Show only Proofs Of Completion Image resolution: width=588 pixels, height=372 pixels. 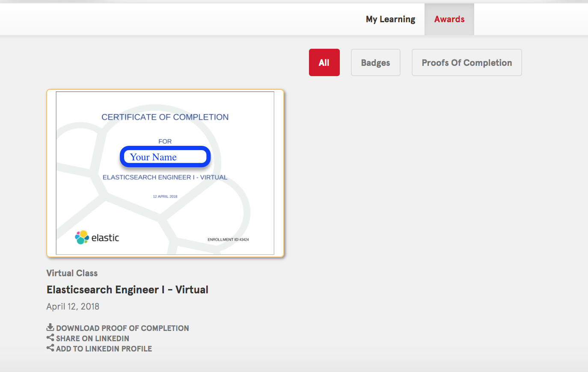click(x=467, y=62)
